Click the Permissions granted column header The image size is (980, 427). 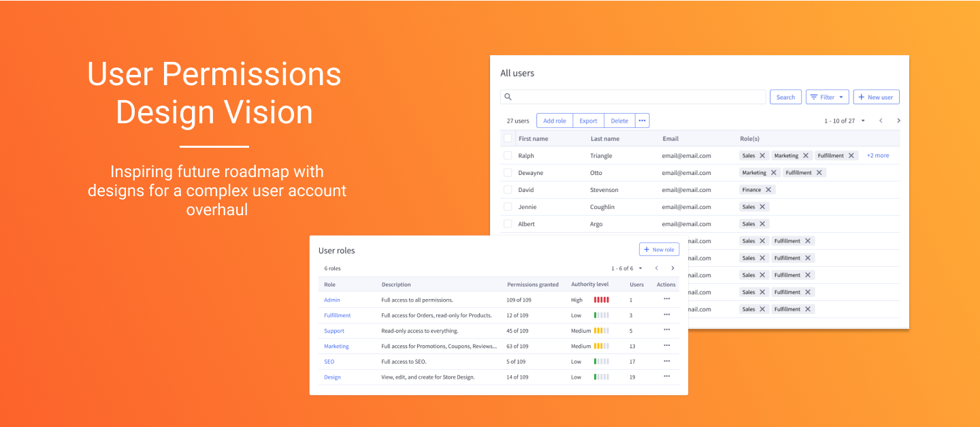(x=533, y=285)
